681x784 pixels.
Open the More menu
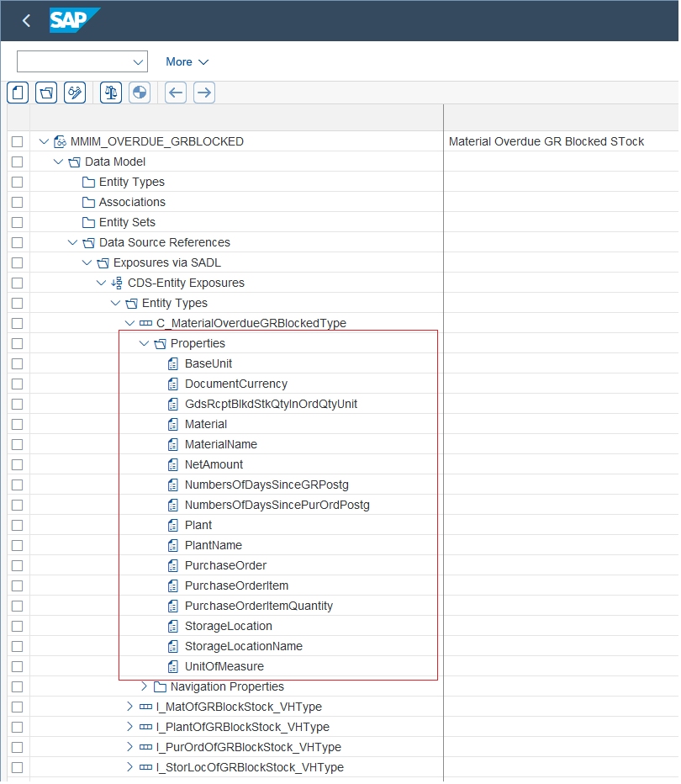(187, 62)
